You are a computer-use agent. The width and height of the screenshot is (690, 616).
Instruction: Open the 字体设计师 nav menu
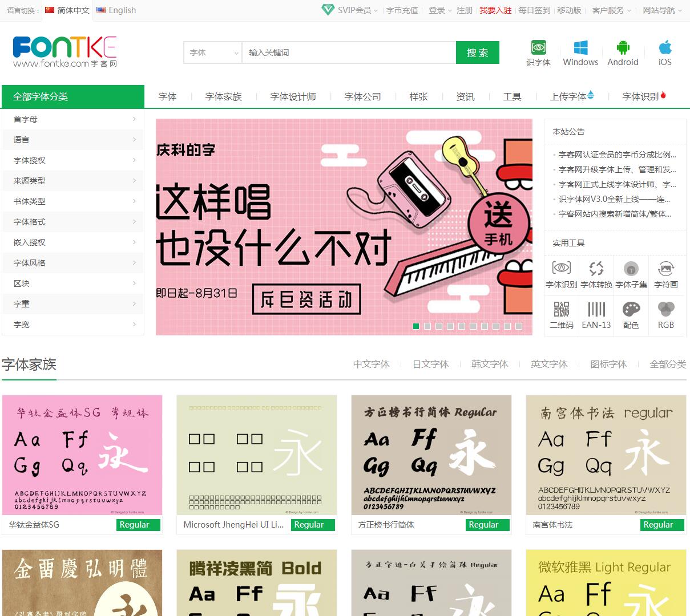pyautogui.click(x=293, y=97)
